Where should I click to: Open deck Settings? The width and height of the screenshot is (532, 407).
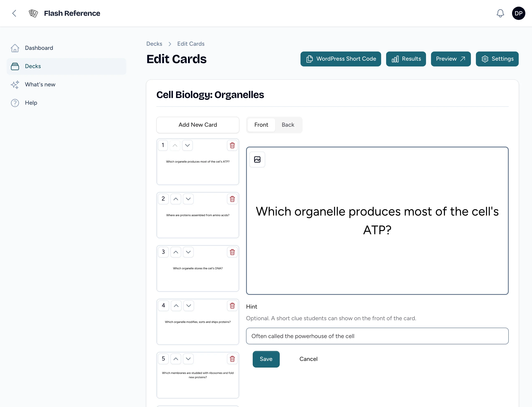tap(497, 59)
